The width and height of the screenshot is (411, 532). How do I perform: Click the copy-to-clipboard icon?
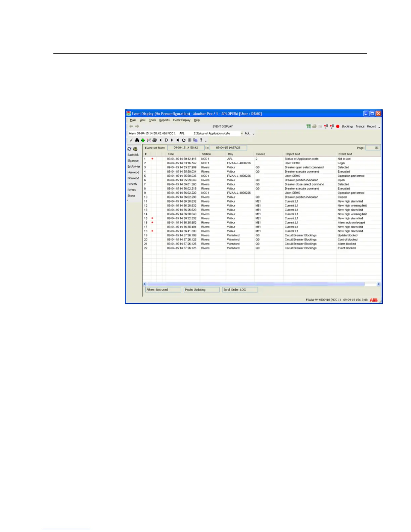[195, 140]
